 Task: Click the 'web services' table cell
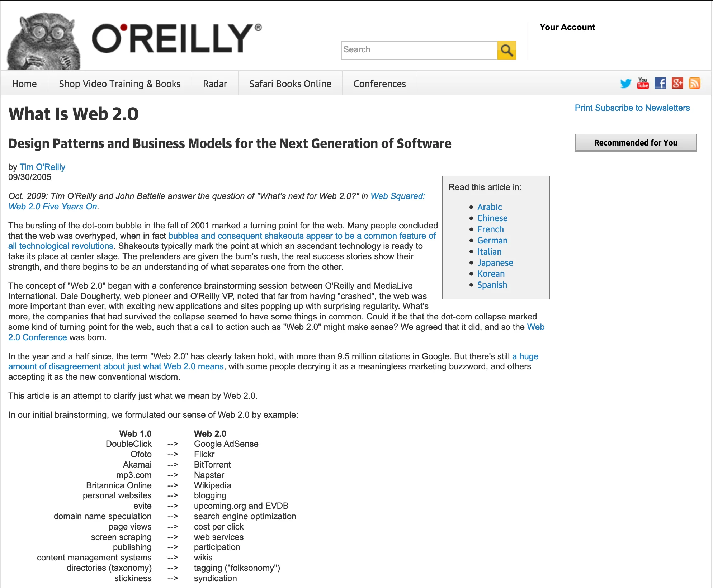(219, 537)
